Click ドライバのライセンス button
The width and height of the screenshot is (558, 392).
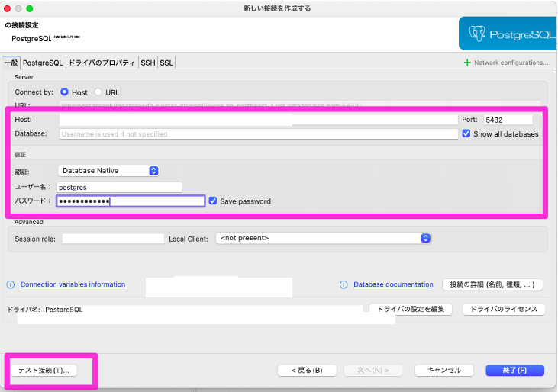click(x=504, y=309)
